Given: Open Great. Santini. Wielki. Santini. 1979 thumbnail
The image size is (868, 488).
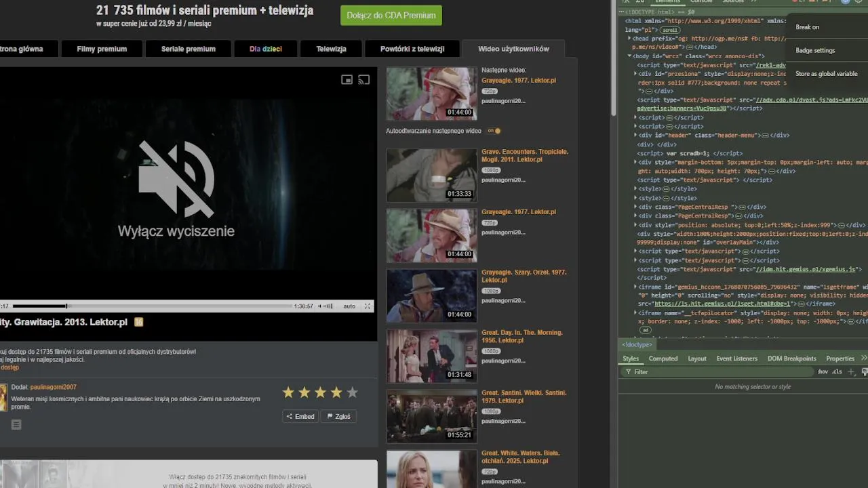Looking at the screenshot, I should point(431,416).
